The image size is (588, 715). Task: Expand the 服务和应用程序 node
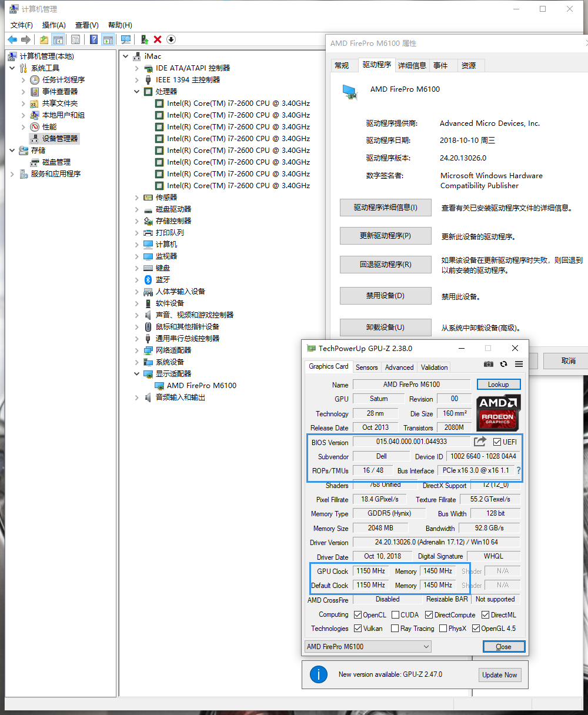[12, 174]
